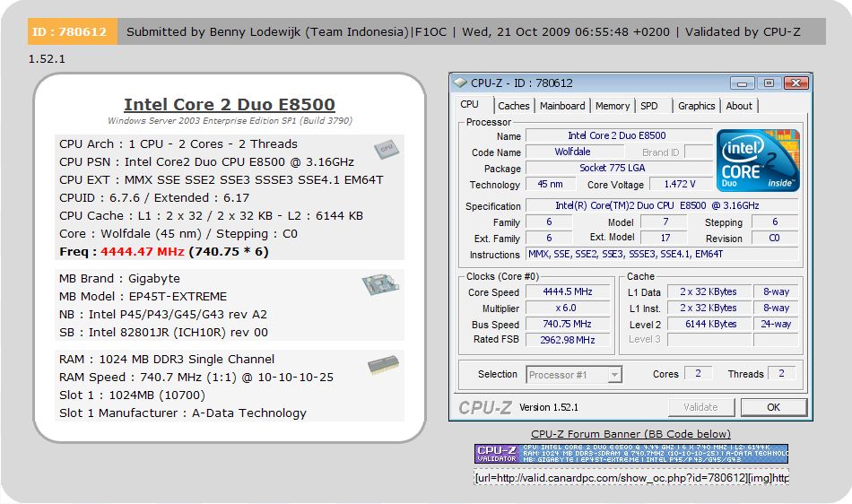Click the CPU chip icon beside CPU Arch
Viewport: 852px width, 504px height.
click(x=387, y=149)
